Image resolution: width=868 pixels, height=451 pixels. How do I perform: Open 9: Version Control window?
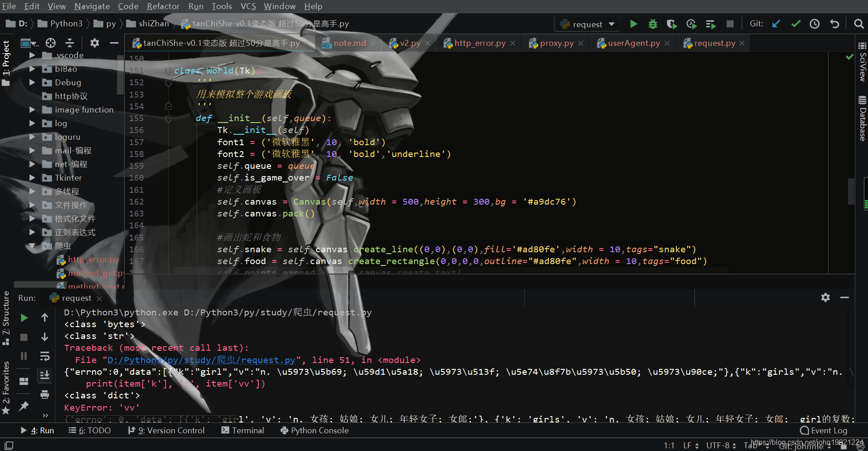(166, 431)
